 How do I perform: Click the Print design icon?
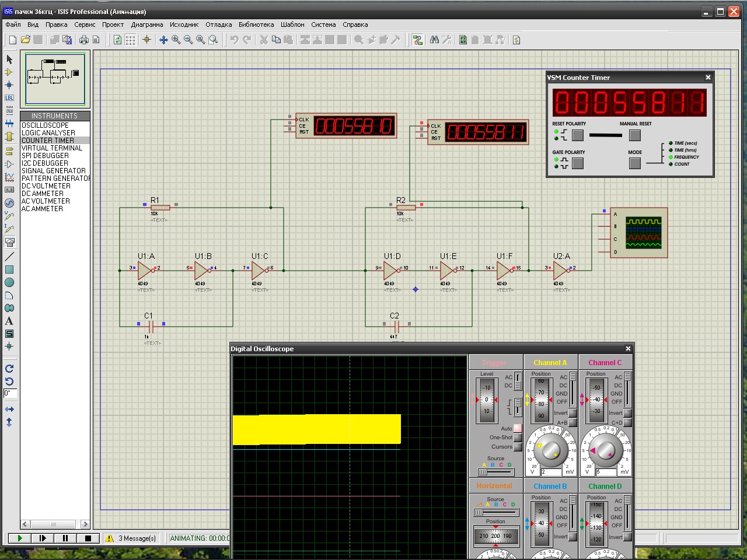(84, 40)
